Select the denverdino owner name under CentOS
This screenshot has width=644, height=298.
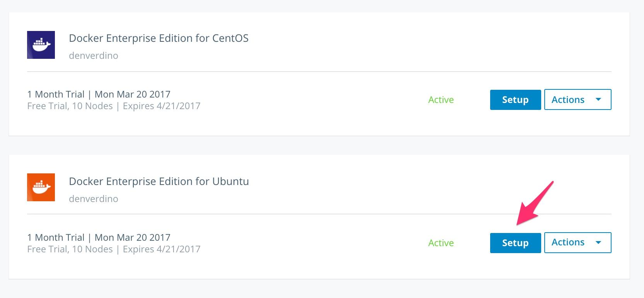click(94, 55)
